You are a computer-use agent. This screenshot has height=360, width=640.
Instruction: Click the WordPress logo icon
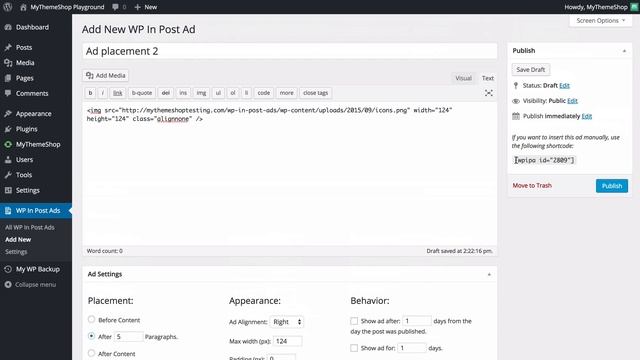tap(7, 7)
